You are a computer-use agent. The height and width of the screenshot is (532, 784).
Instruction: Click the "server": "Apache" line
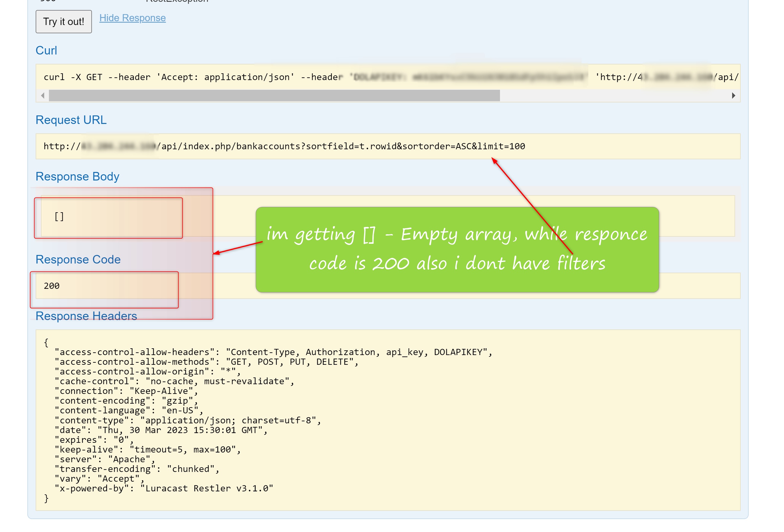pos(105,460)
